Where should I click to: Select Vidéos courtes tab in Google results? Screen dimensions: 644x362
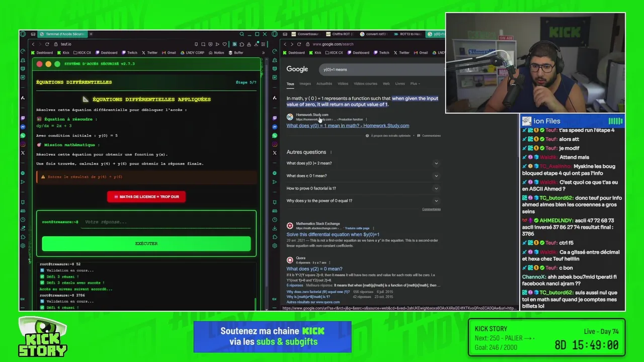[365, 83]
